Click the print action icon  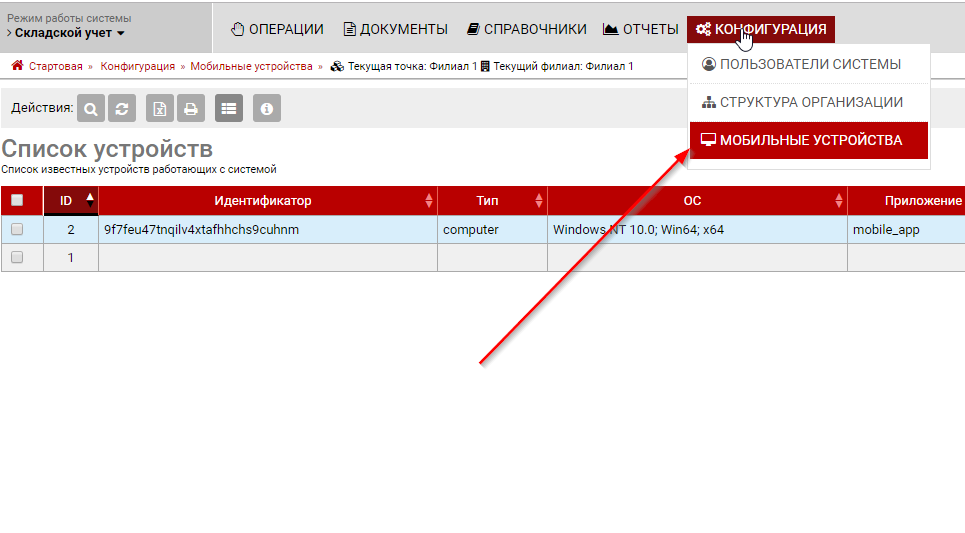click(190, 108)
